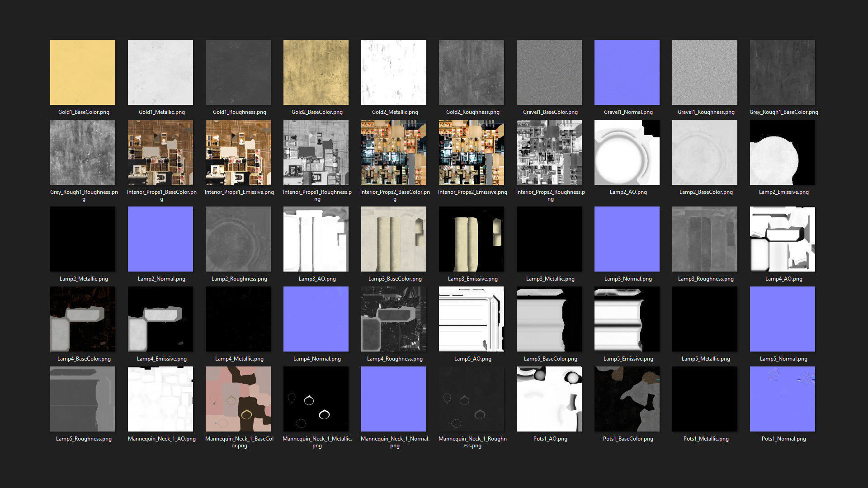Open the Gold2_BaseColor.png texture file
This screenshot has width=868, height=488.
[316, 72]
